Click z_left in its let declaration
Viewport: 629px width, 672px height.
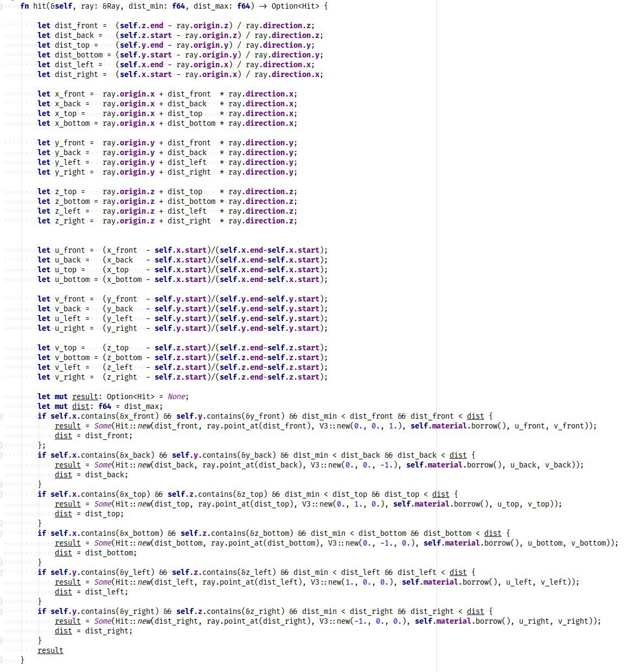tap(68, 211)
